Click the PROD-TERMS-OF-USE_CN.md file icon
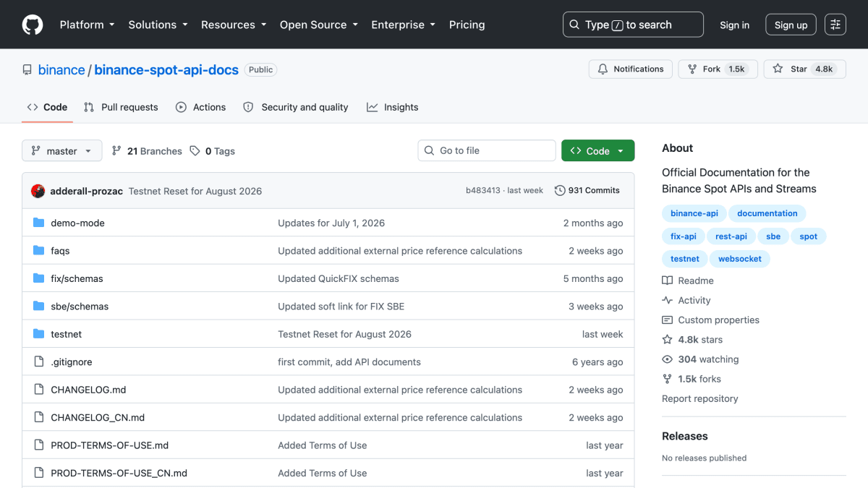This screenshot has width=868, height=488. (x=39, y=473)
